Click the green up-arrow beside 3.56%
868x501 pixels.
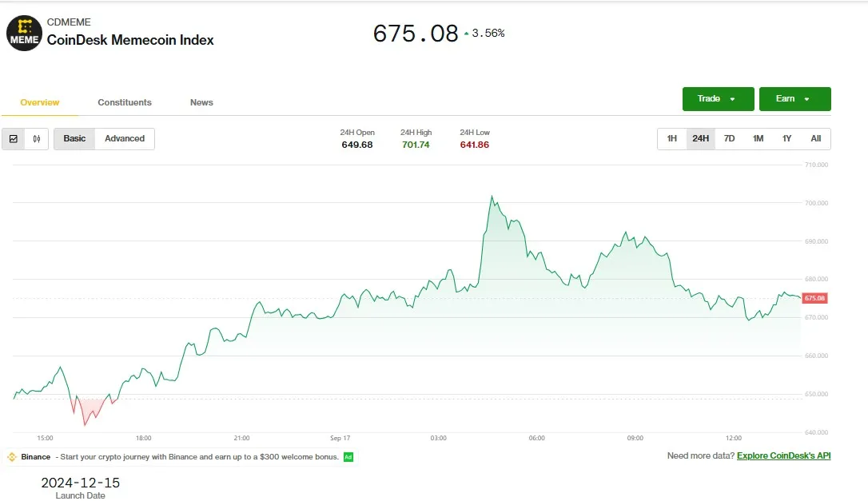(465, 33)
